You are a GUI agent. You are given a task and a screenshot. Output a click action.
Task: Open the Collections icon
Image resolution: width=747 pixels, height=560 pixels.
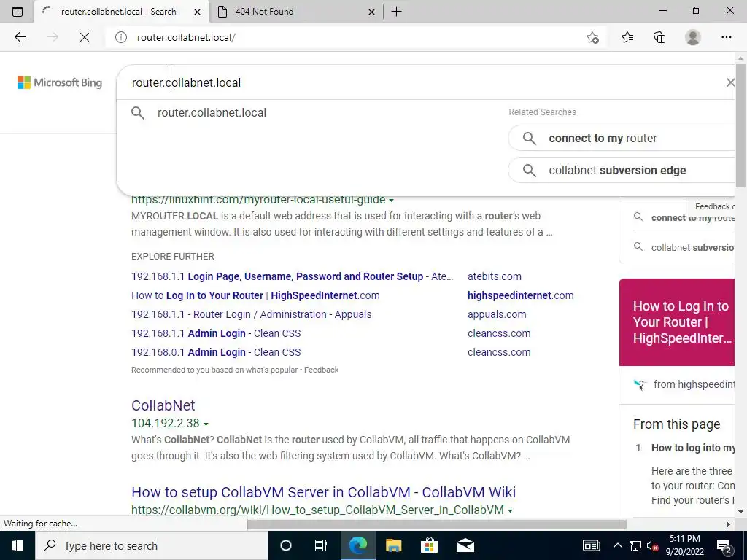[x=659, y=37]
